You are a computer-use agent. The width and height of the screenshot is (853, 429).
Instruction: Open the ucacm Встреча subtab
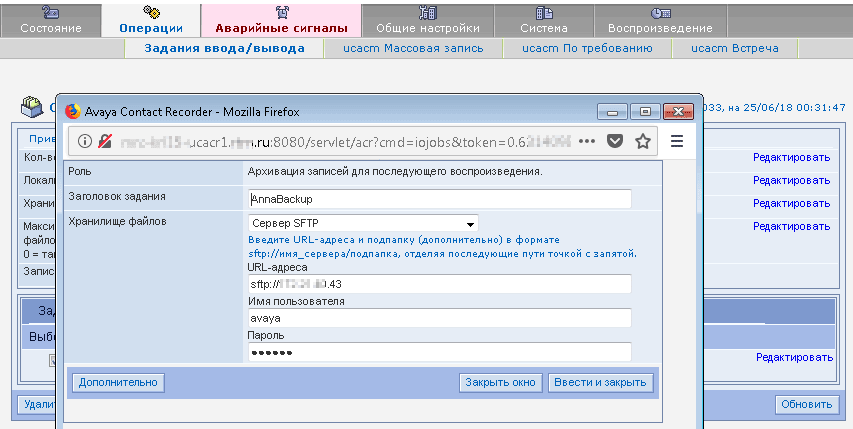734,48
